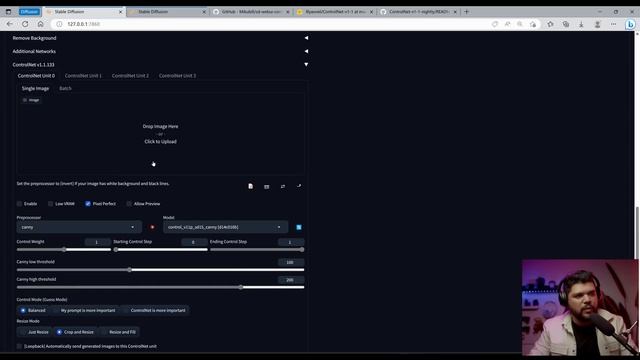Screen dimensions: 640x360
Task: Open the Preprocessor canny dropdown
Action: click(79, 227)
